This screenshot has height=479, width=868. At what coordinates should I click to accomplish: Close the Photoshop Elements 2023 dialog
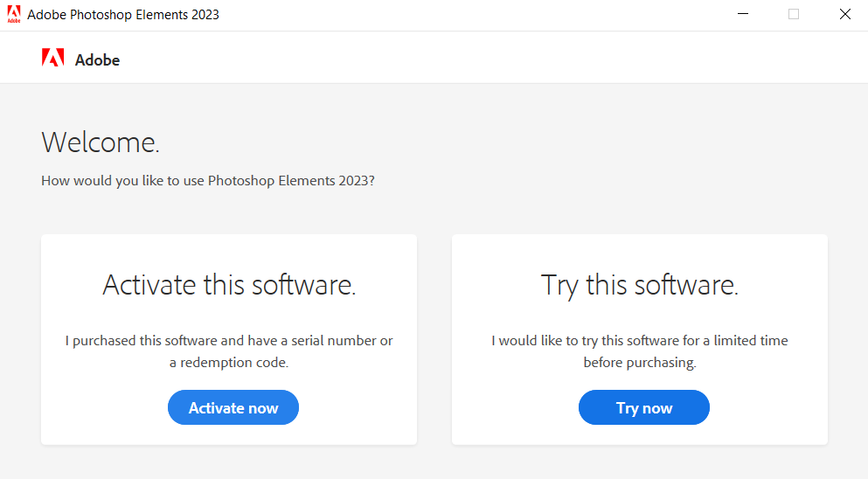(844, 14)
